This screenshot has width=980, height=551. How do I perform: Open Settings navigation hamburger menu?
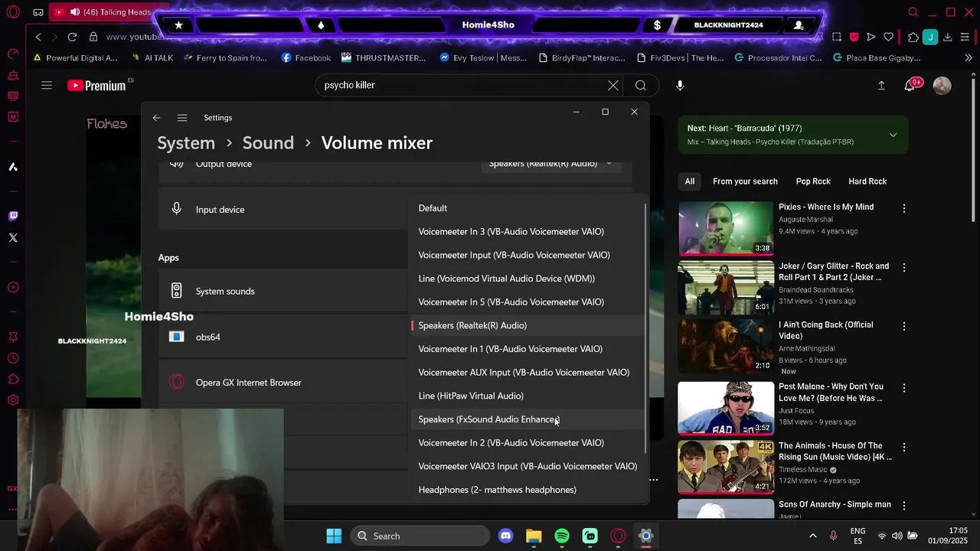(x=182, y=118)
